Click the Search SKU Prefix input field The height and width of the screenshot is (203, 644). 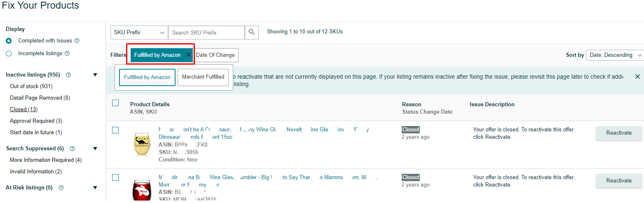click(206, 33)
